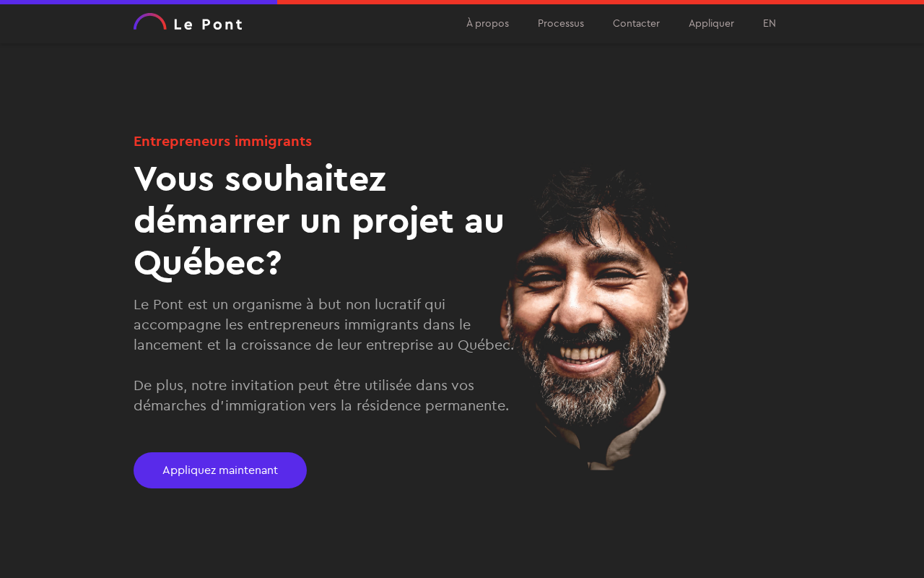This screenshot has width=924, height=578.
Task: Go to the Processus section
Action: pyautogui.click(x=561, y=24)
